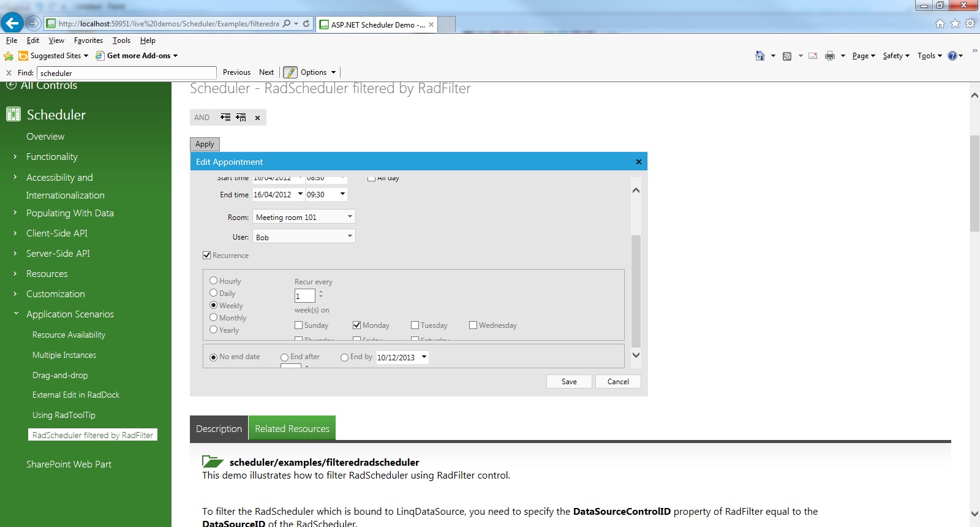Open the User dropdown showing Bob

(304, 237)
